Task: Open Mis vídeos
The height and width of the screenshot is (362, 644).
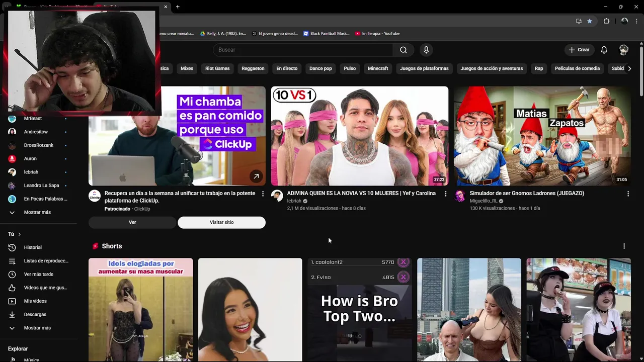Action: click(x=38, y=301)
